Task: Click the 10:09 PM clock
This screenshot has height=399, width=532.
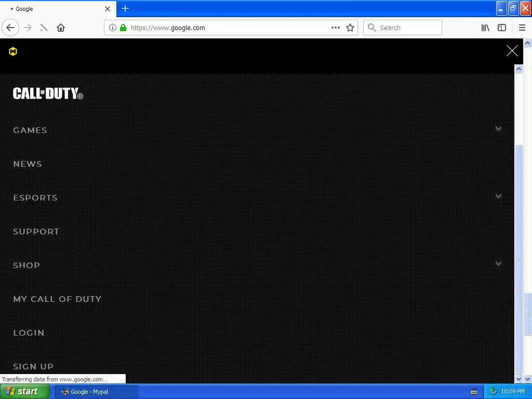Action: click(x=513, y=392)
